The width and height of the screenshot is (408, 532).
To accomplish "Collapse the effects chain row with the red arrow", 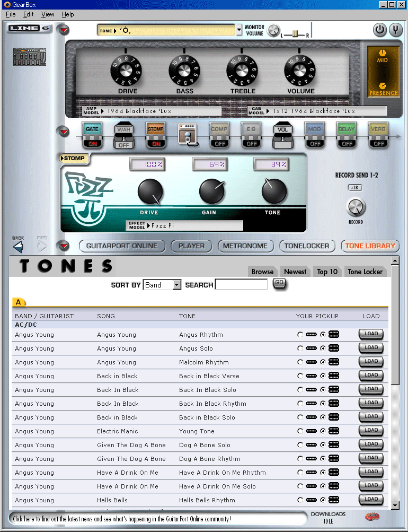I will 64,132.
